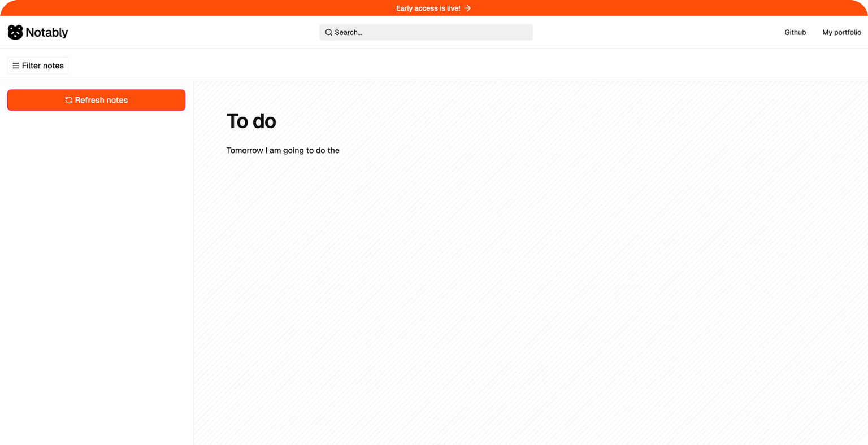The width and height of the screenshot is (868, 445).
Task: Click the magnifier icon in the search bar
Action: pos(328,32)
